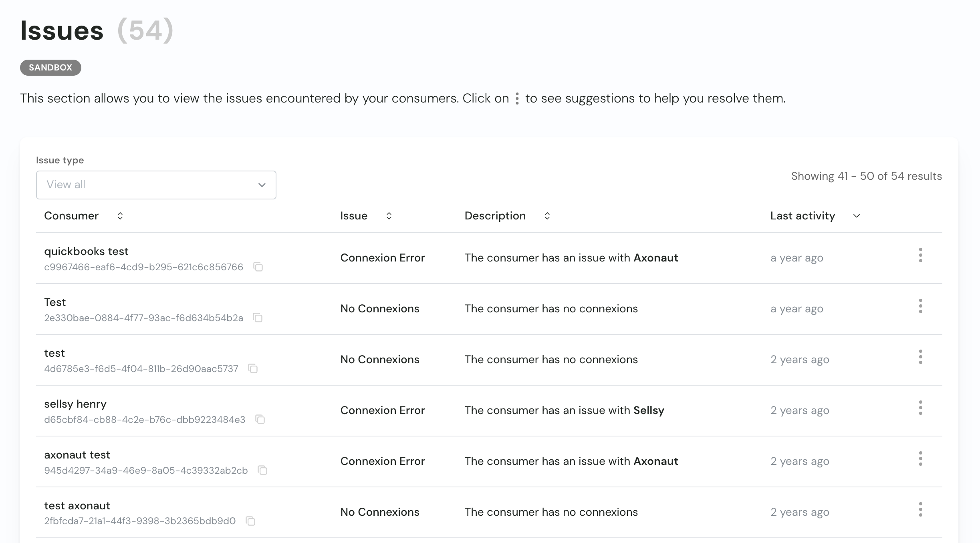Image resolution: width=980 pixels, height=543 pixels.
Task: Copy the sellsy henry consumer ID
Action: point(260,419)
